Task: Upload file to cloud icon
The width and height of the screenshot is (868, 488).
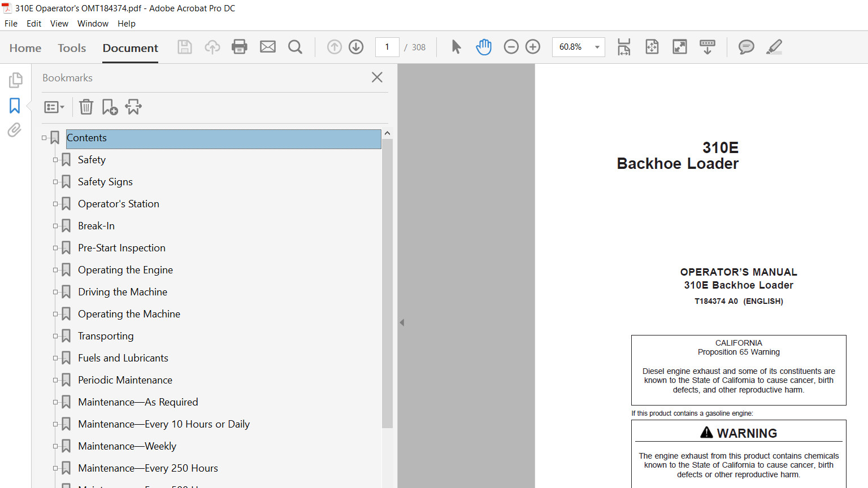Action: click(x=212, y=47)
